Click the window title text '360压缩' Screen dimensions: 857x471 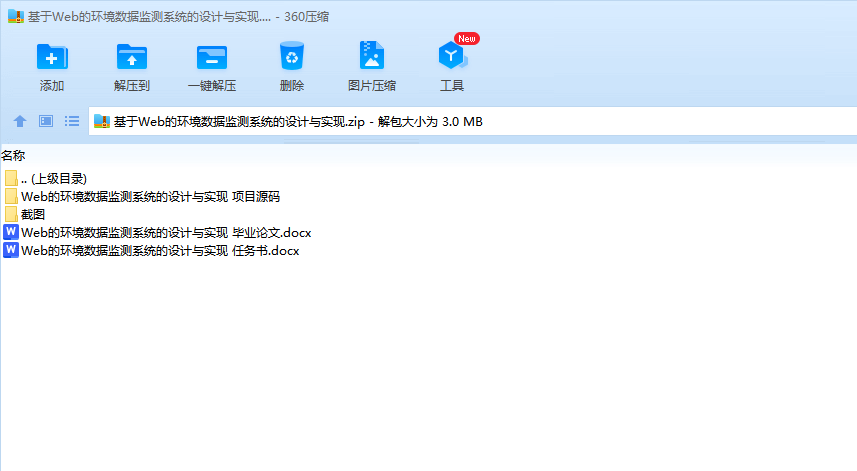click(x=306, y=17)
